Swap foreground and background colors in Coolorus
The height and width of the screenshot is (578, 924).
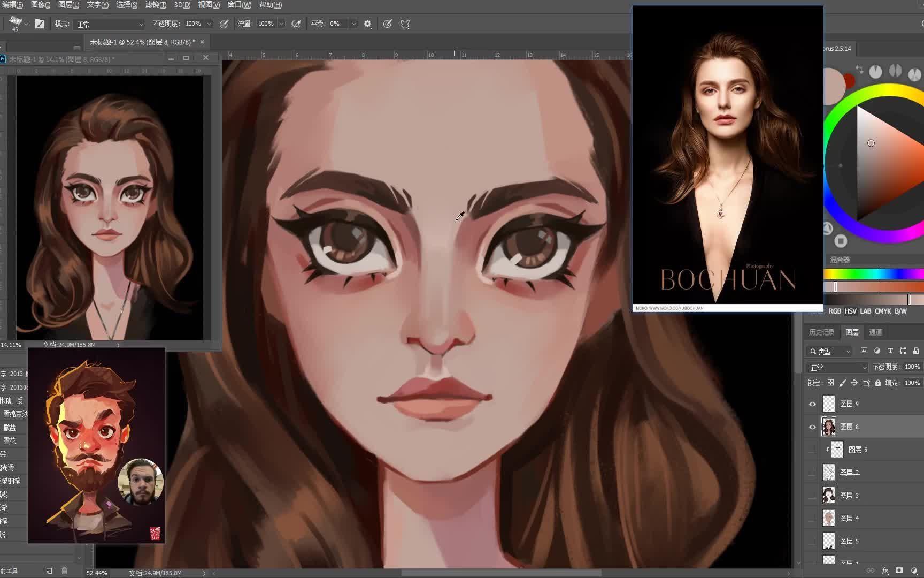pos(859,70)
